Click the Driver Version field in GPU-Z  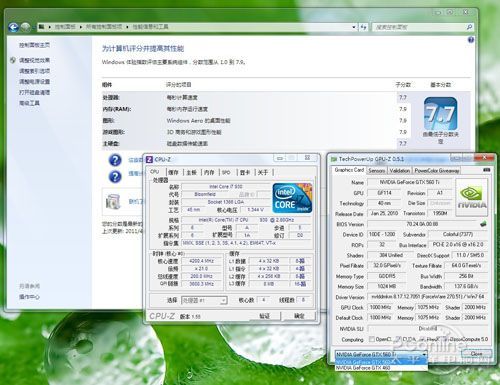427,296
